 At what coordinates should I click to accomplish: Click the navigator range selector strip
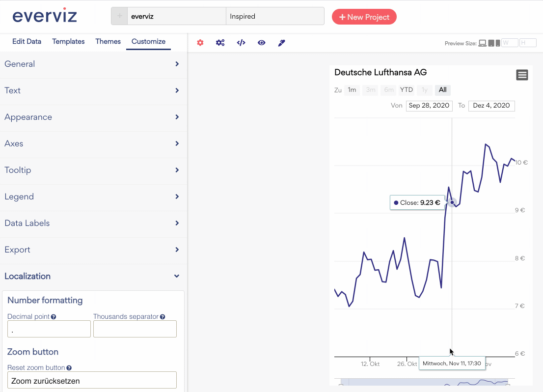pyautogui.click(x=424, y=382)
